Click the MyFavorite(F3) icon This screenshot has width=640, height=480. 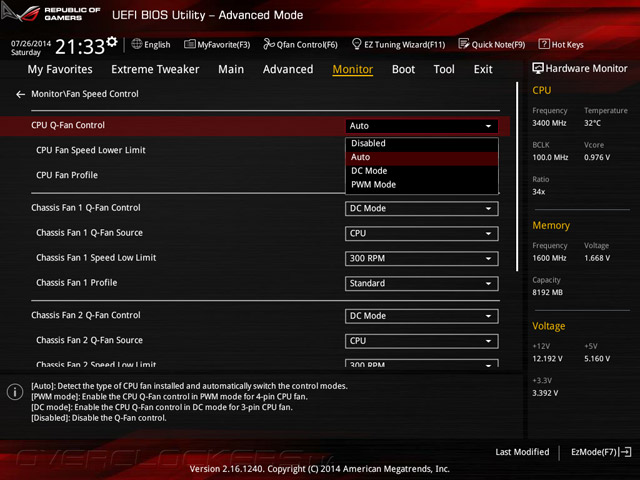pos(190,44)
